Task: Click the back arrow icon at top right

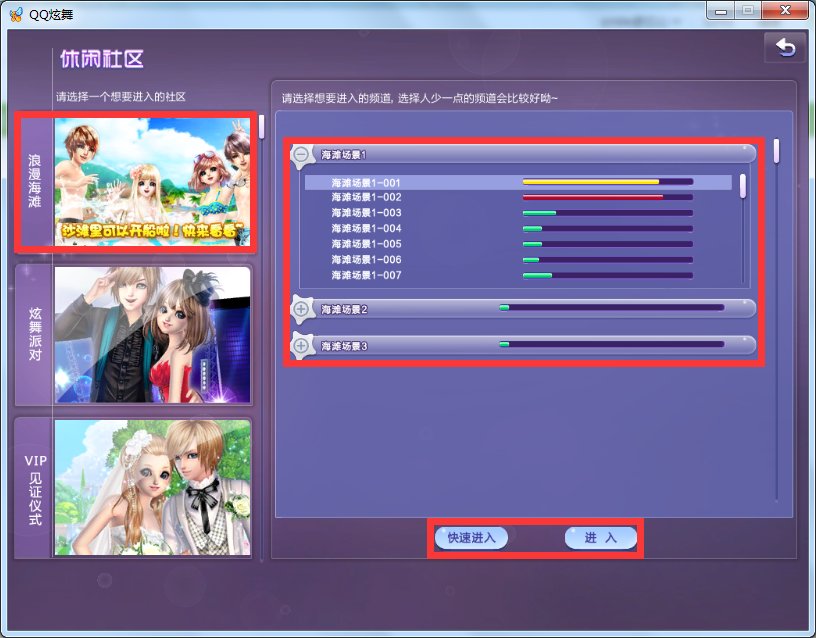Action: click(x=786, y=47)
